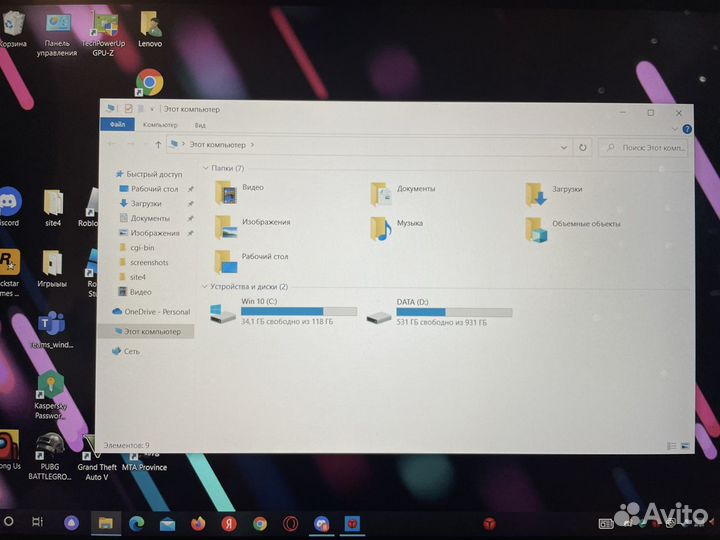
Task: Click chevron after Этот компьютер in path
Action: pos(252,145)
